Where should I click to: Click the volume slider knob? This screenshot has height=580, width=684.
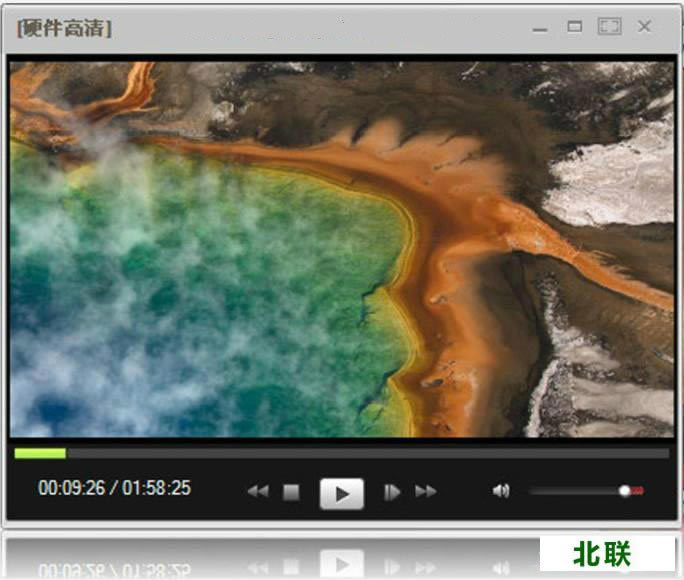tap(625, 491)
